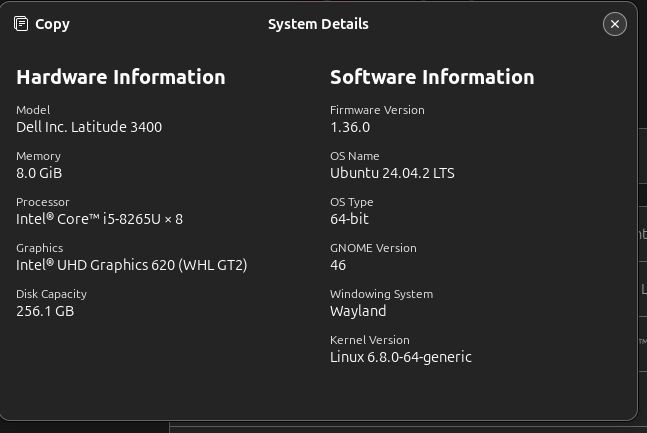Select the Ubuntu 24.04.2 LTS value
Viewport: 647px width, 433px height.
pos(392,173)
